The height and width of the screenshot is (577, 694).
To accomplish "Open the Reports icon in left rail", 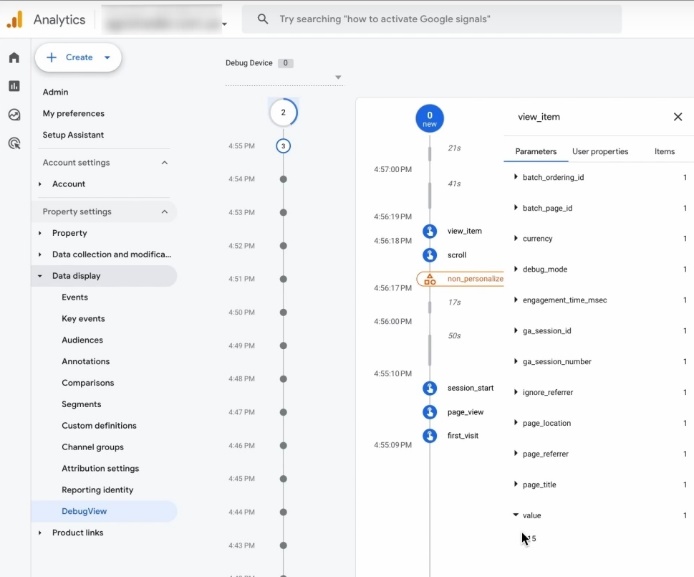I will click(14, 86).
